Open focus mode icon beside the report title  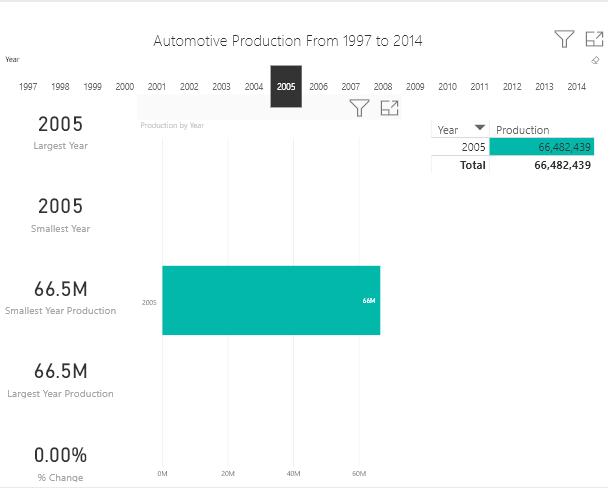[x=594, y=39]
